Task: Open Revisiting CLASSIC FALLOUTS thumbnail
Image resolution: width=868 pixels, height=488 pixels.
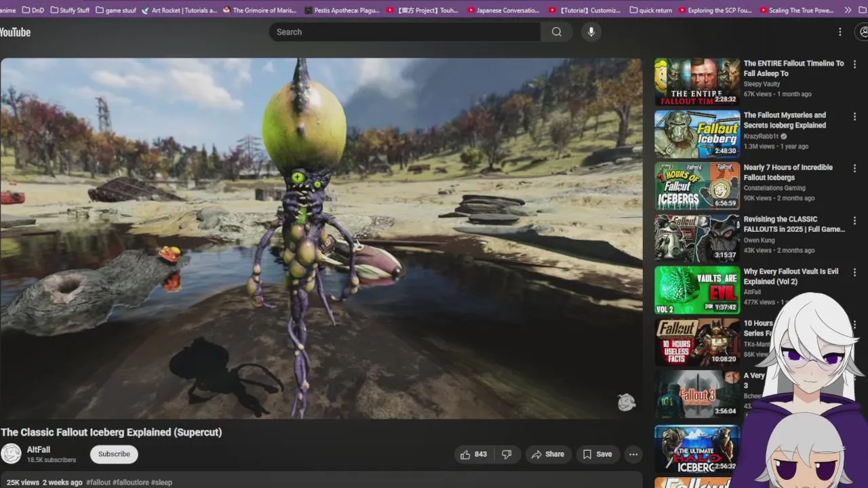Action: 697,238
